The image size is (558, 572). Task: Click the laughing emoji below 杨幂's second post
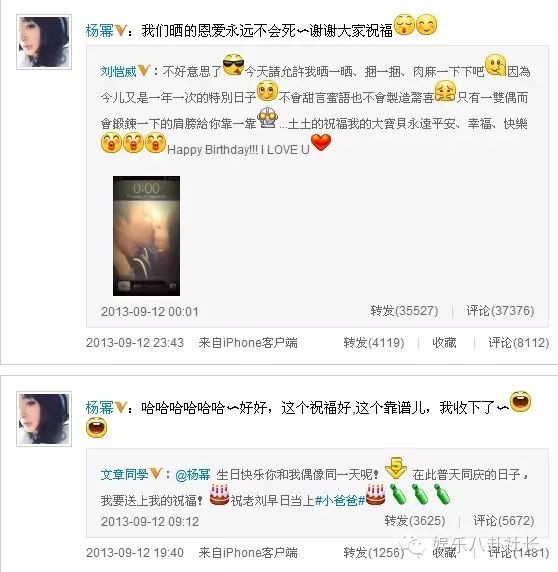(x=97, y=427)
